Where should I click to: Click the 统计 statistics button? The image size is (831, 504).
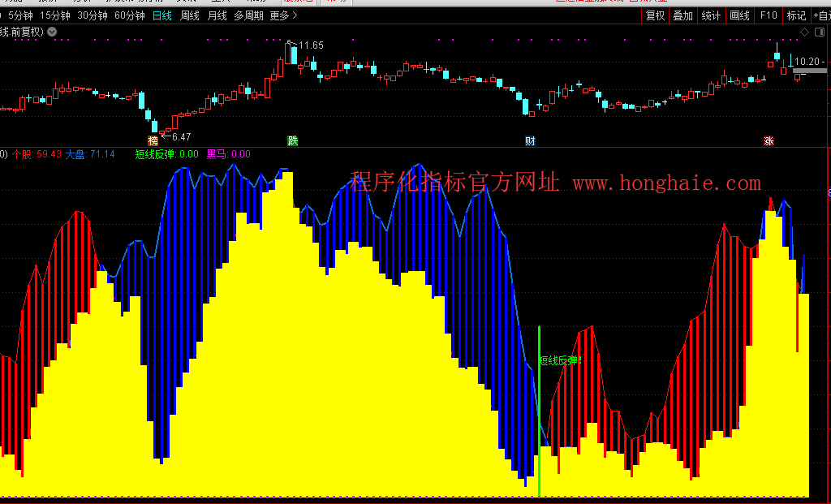711,15
